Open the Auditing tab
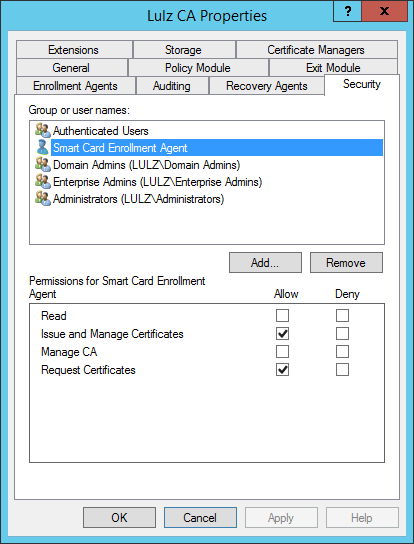The height and width of the screenshot is (544, 414). pos(172,86)
